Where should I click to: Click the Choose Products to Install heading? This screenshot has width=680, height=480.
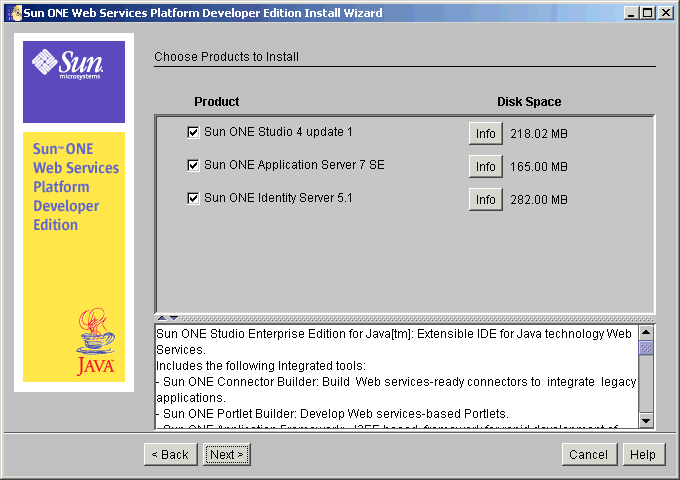click(226, 57)
